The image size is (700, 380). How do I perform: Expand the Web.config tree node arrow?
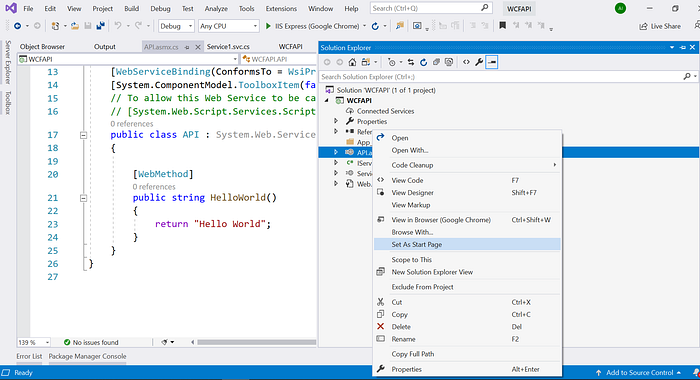(x=336, y=184)
